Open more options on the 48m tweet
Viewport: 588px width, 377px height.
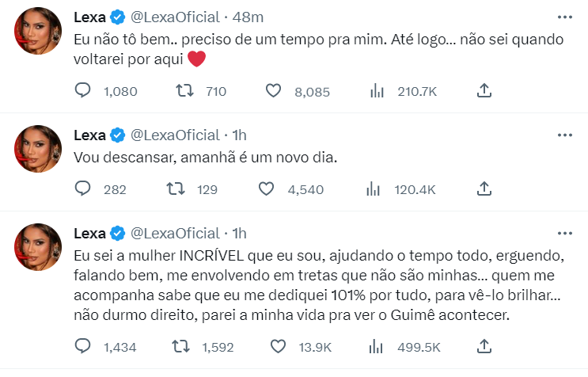point(564,17)
